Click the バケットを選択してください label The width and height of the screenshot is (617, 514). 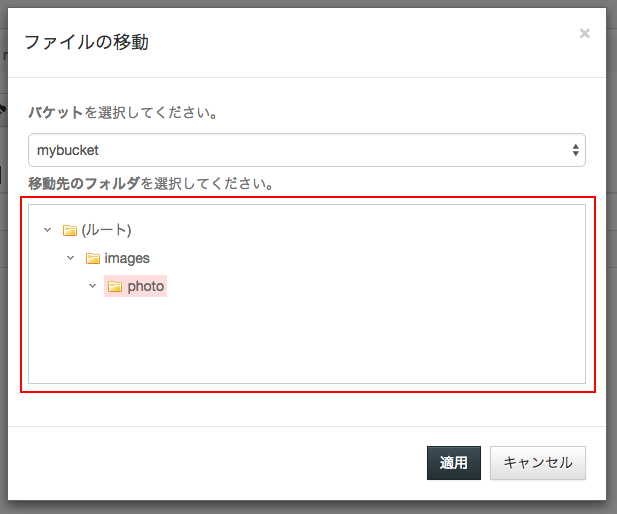click(x=122, y=113)
